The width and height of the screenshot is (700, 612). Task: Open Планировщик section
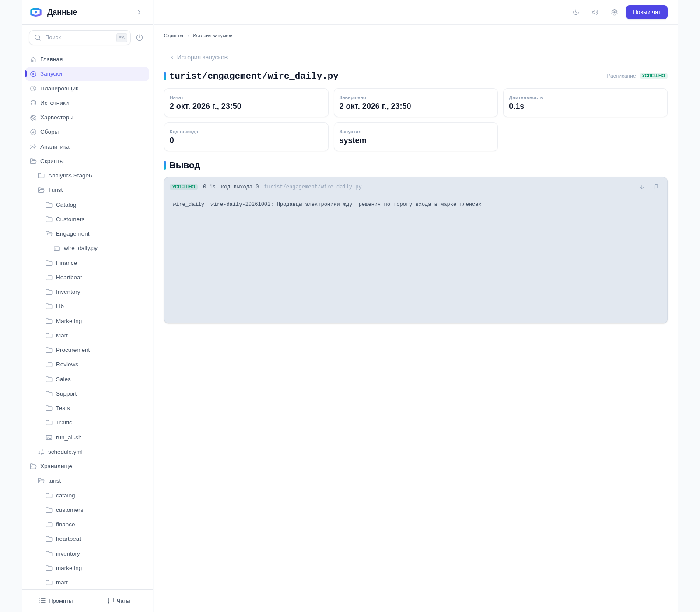click(87, 88)
